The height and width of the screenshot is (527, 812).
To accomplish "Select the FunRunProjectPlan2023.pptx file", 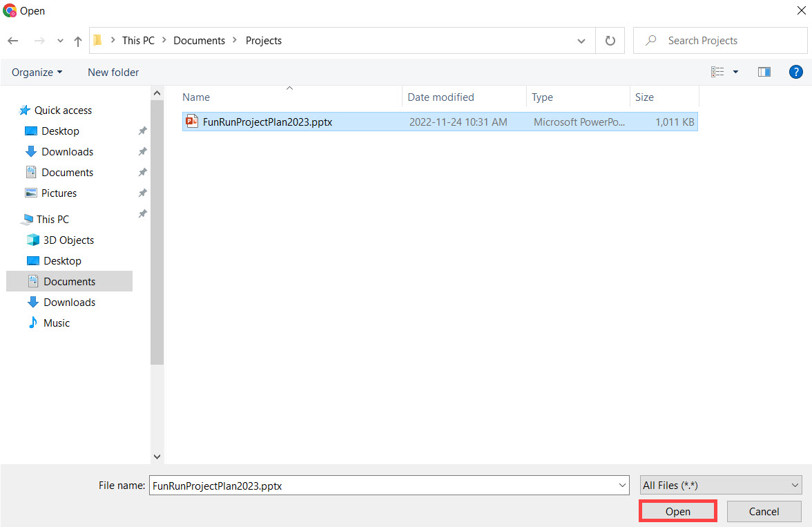I will (267, 122).
